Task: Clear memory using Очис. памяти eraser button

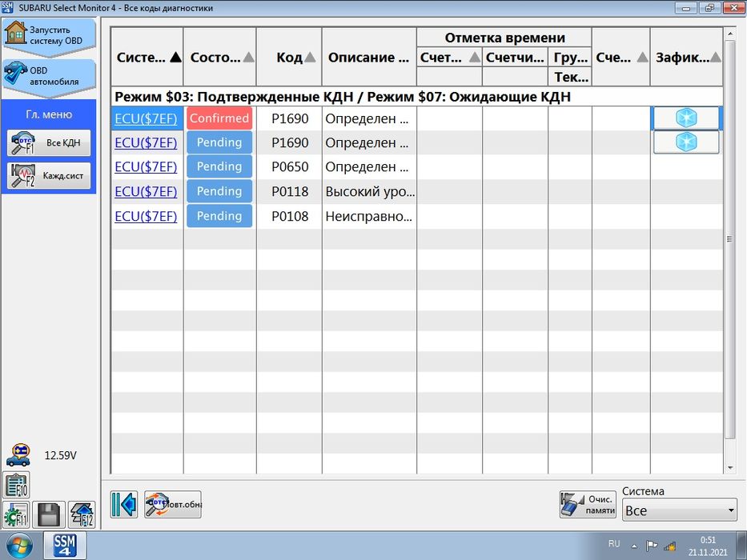Action: 588,504
